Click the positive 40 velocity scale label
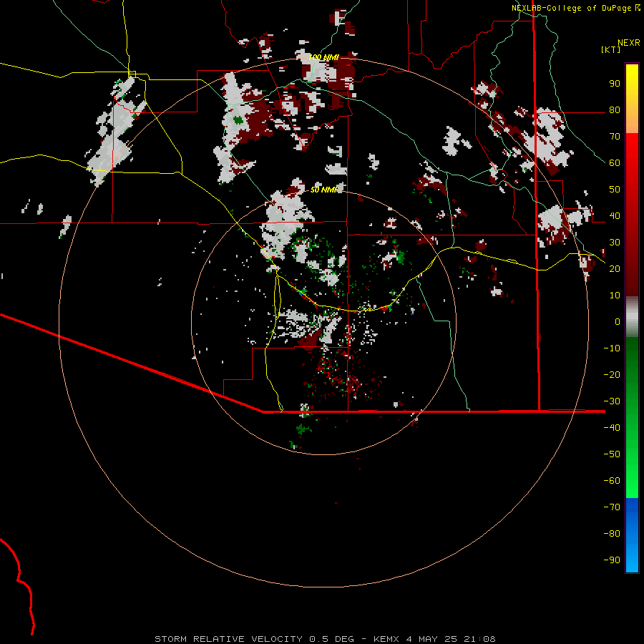Viewport: 644px width, 644px height. click(615, 216)
